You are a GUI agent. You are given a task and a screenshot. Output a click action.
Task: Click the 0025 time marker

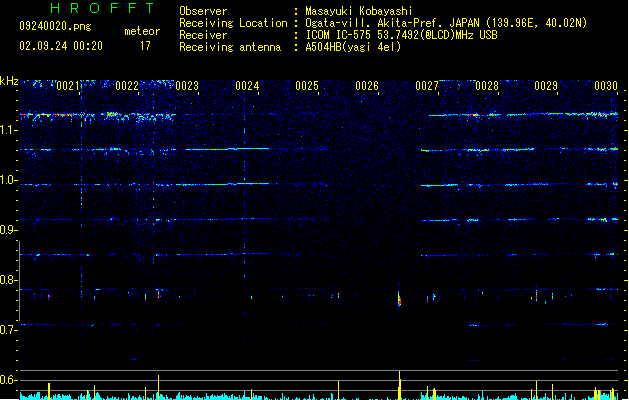click(x=307, y=86)
